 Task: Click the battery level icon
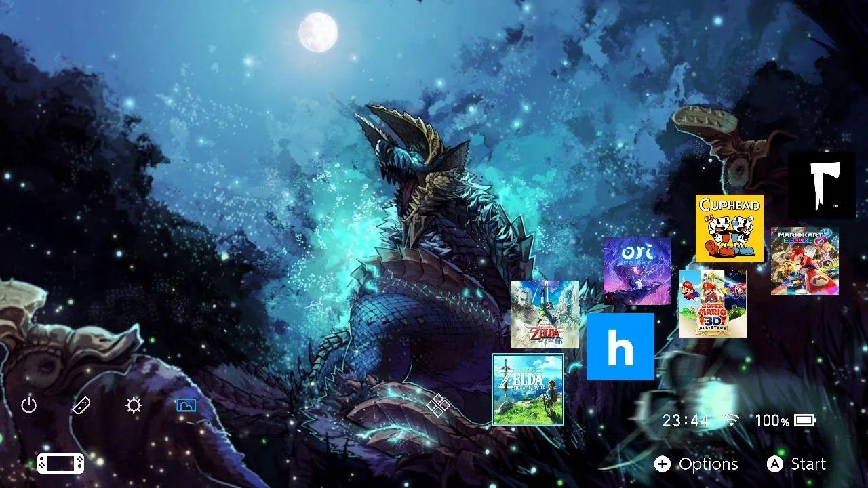coord(805,420)
